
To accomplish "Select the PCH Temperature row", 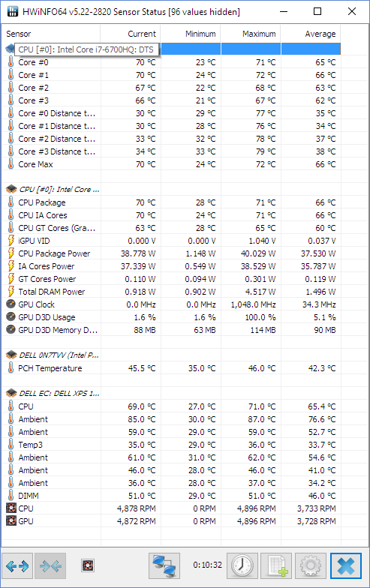I will pyautogui.click(x=171, y=368).
